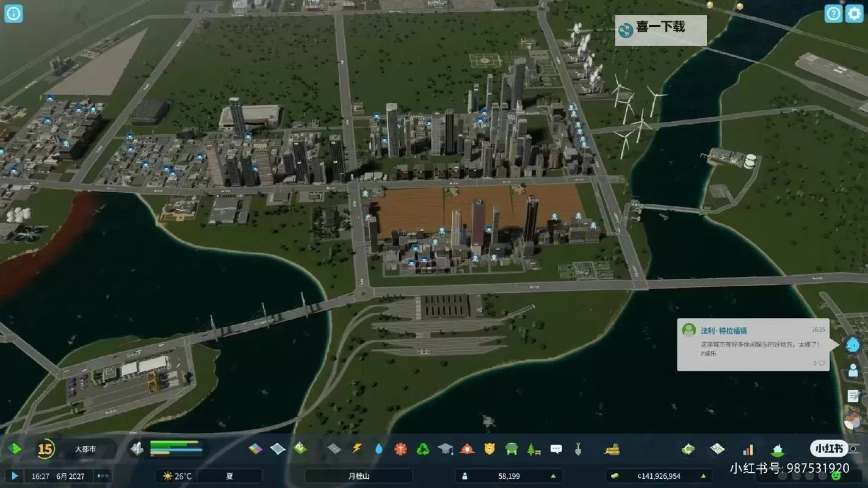Toggle the play/pause simulation button
This screenshot has width=868, height=488.
[15, 476]
